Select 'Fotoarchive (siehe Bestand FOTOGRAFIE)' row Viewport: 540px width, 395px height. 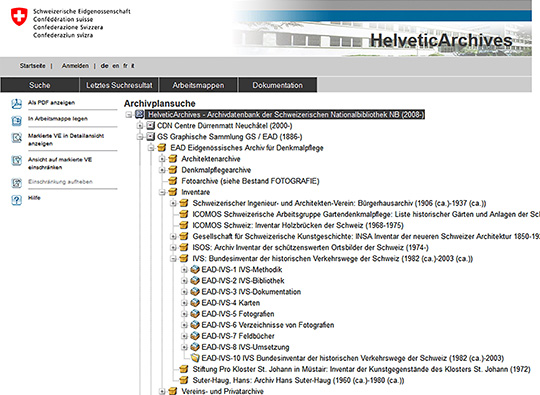(x=250, y=181)
